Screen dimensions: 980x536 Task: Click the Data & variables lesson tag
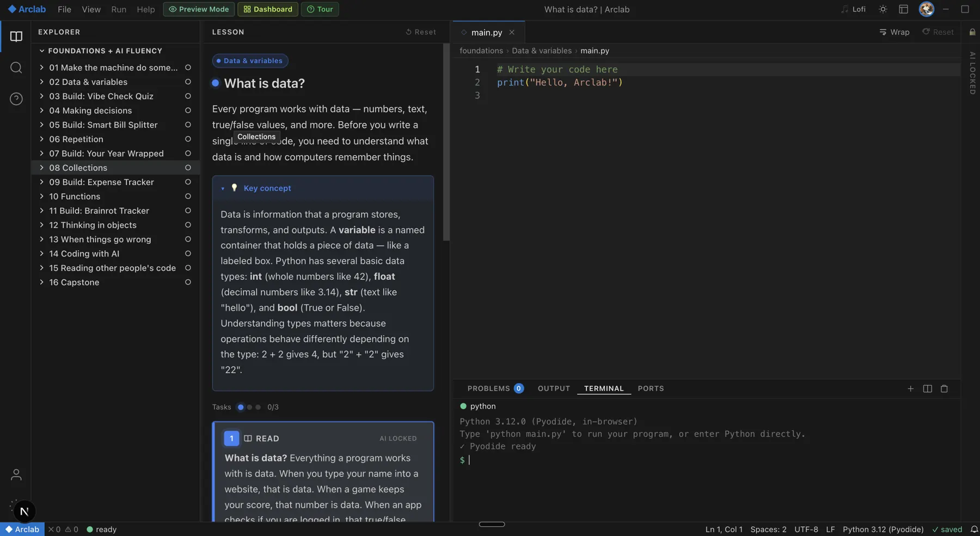250,61
